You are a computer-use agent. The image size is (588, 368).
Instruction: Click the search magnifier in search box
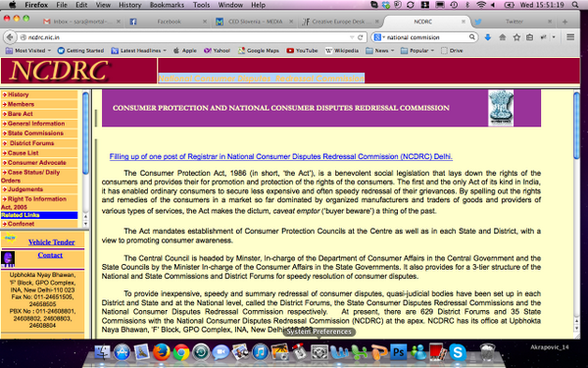472,37
